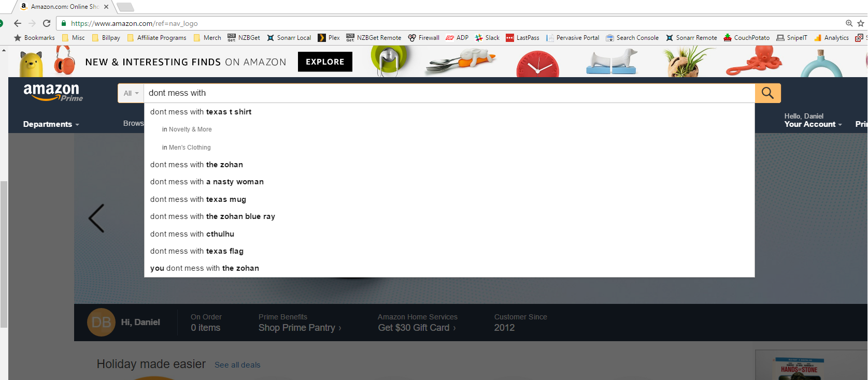Image resolution: width=868 pixels, height=380 pixels.
Task: Click the red headphones product thumbnail
Action: tap(65, 61)
